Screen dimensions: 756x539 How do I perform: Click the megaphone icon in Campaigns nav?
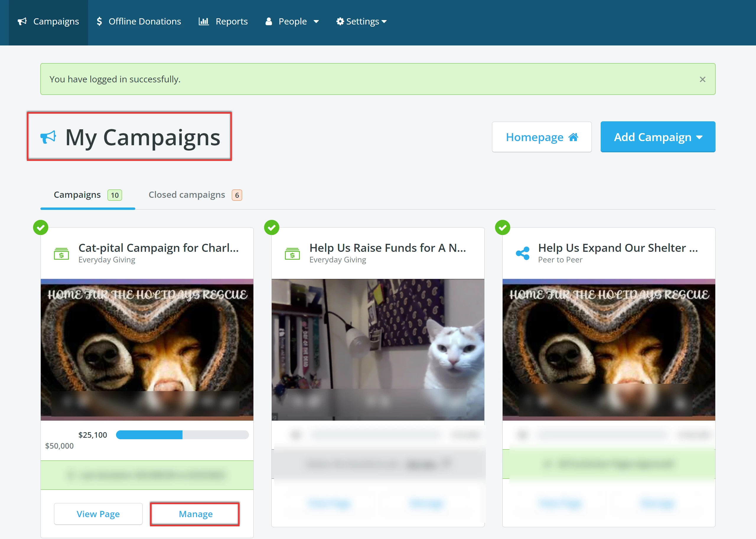pyautogui.click(x=22, y=22)
